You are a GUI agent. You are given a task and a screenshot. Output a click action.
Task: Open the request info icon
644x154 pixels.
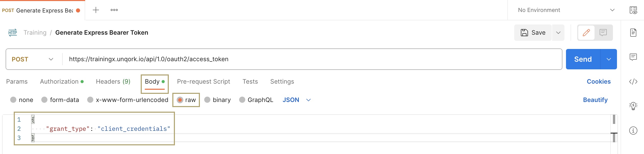coord(633,131)
